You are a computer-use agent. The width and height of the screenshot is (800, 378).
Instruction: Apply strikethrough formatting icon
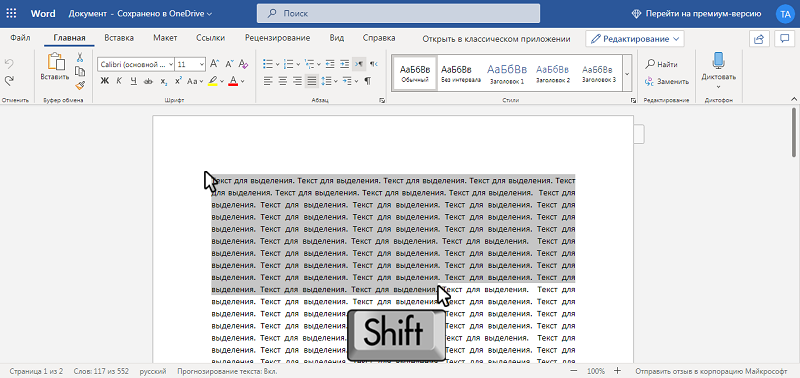point(148,81)
